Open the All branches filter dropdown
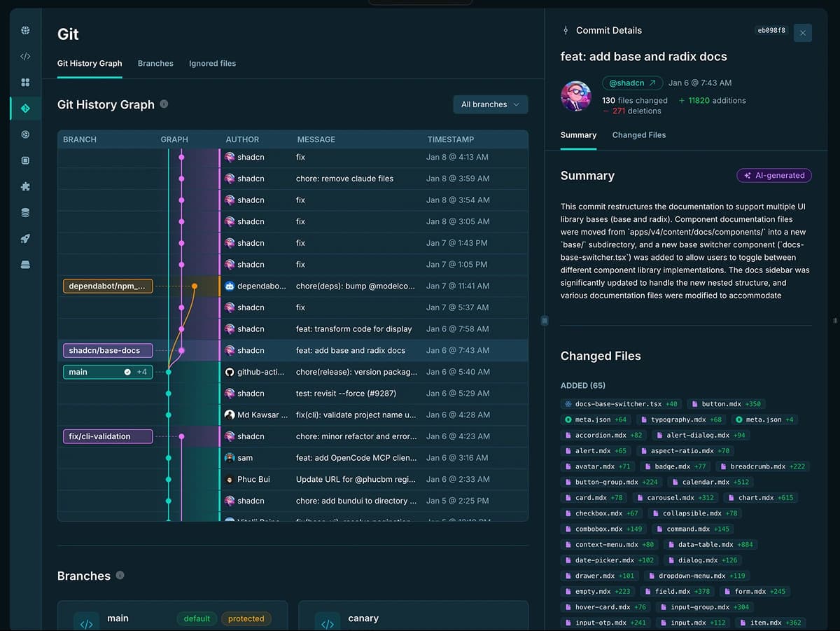The width and height of the screenshot is (840, 631). (490, 104)
